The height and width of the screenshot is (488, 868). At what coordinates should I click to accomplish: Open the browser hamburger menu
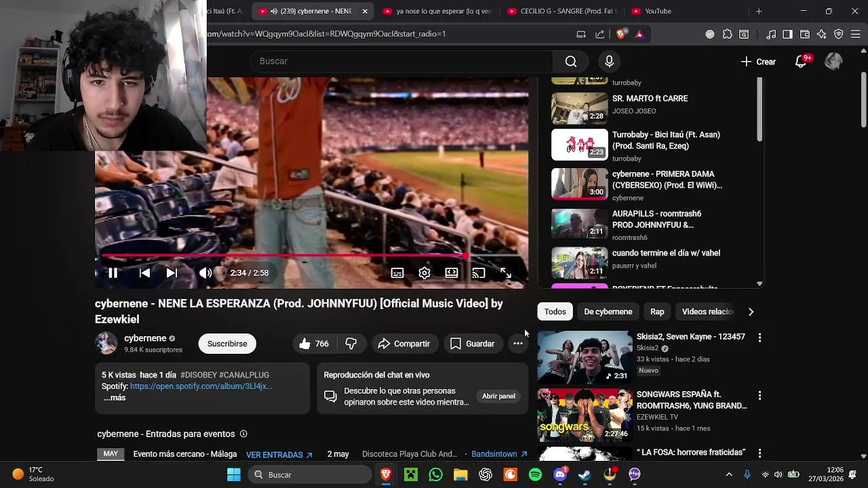pos(856,34)
